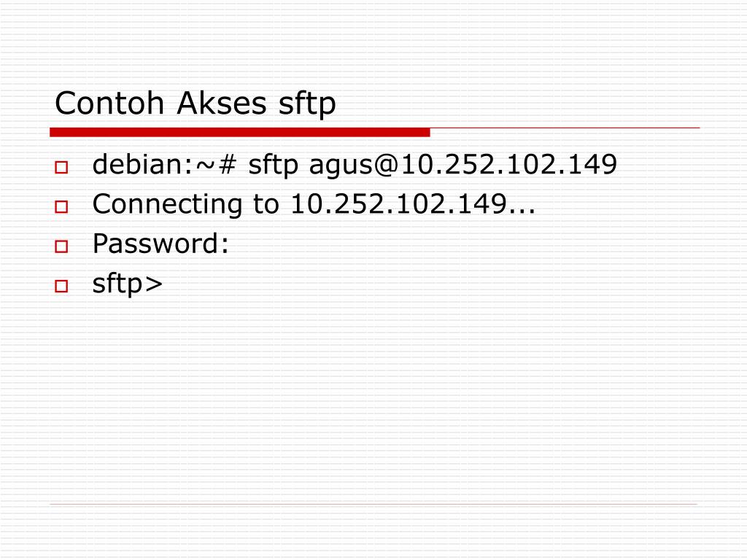
Task: Click the word Akses in title
Action: [x=222, y=103]
